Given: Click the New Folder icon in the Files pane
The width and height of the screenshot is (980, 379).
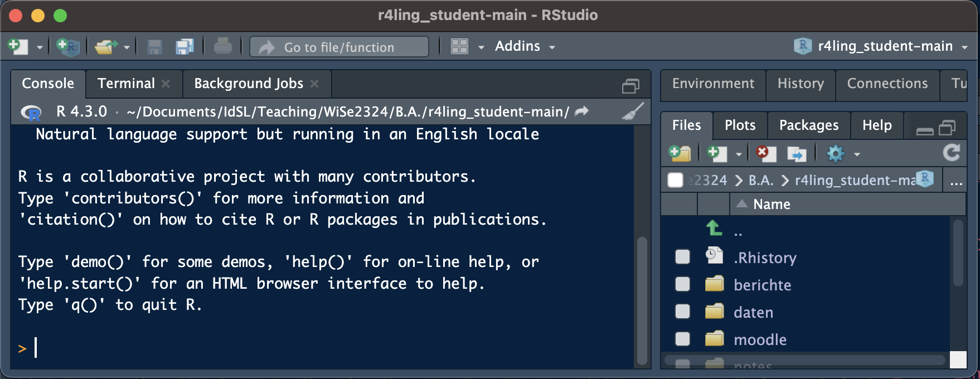Looking at the screenshot, I should point(680,153).
